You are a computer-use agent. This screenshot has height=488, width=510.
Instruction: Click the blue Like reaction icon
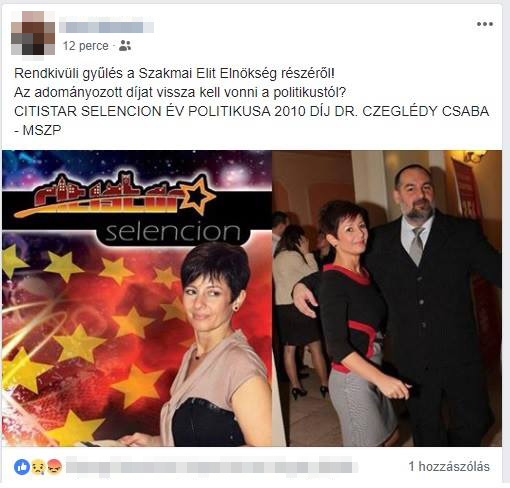tap(22, 467)
